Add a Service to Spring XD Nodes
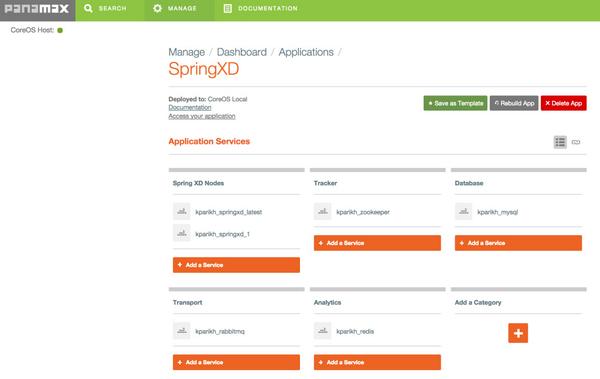 236,265
